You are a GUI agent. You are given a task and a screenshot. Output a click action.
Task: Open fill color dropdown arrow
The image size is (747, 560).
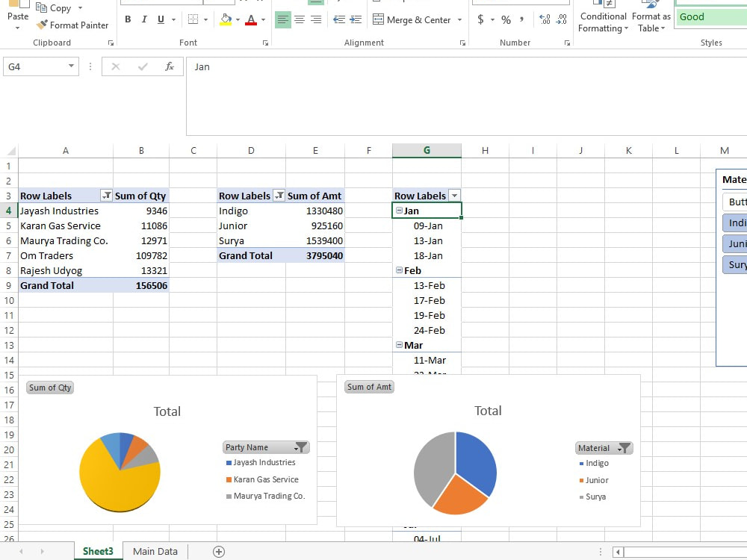click(238, 19)
